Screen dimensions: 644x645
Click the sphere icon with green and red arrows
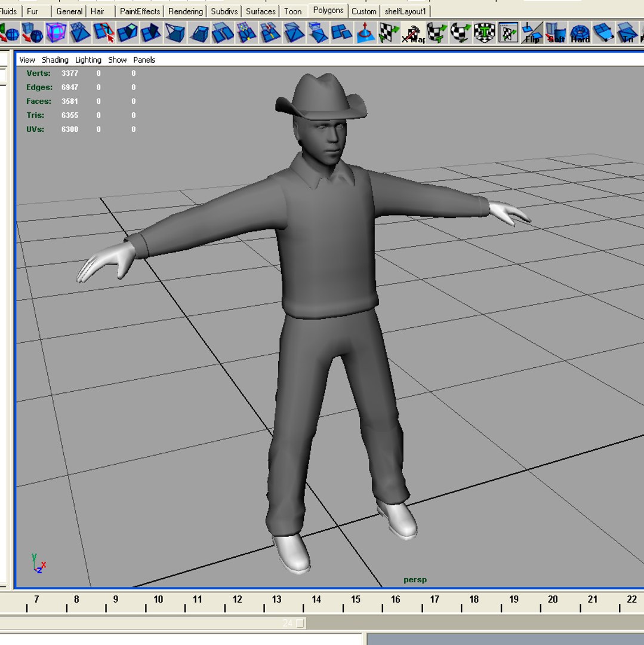click(9, 32)
